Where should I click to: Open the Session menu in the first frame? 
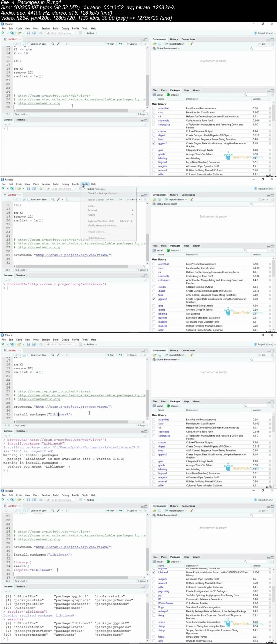click(46, 28)
